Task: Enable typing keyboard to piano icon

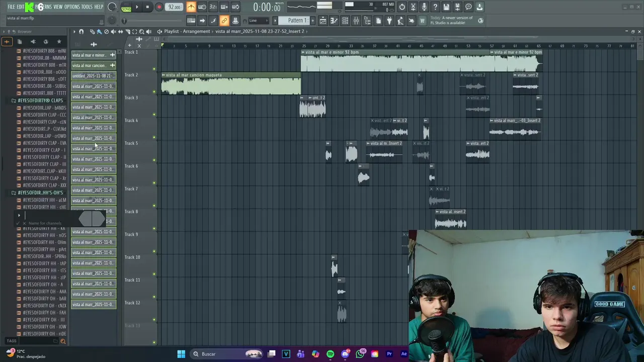Action: [191, 21]
